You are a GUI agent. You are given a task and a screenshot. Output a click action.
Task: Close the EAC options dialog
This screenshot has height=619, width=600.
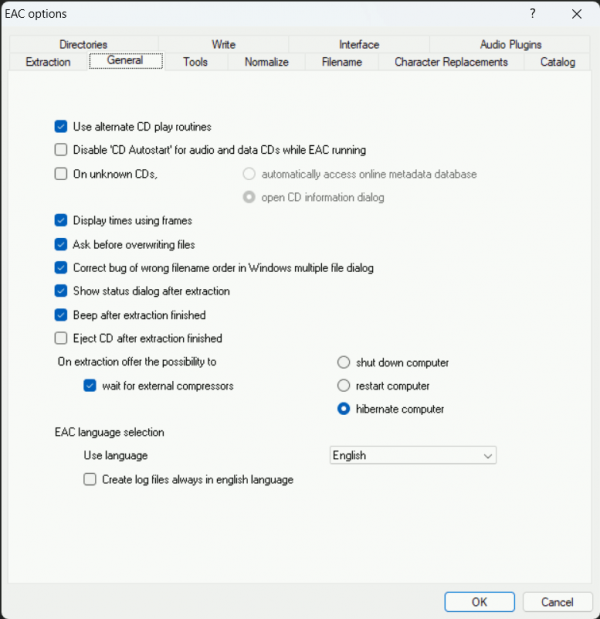[576, 13]
